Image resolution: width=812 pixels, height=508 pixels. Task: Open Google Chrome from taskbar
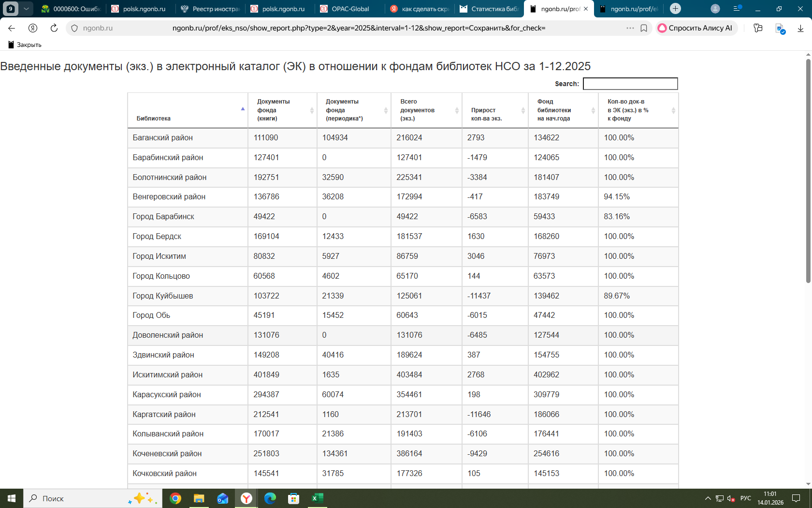point(175,498)
